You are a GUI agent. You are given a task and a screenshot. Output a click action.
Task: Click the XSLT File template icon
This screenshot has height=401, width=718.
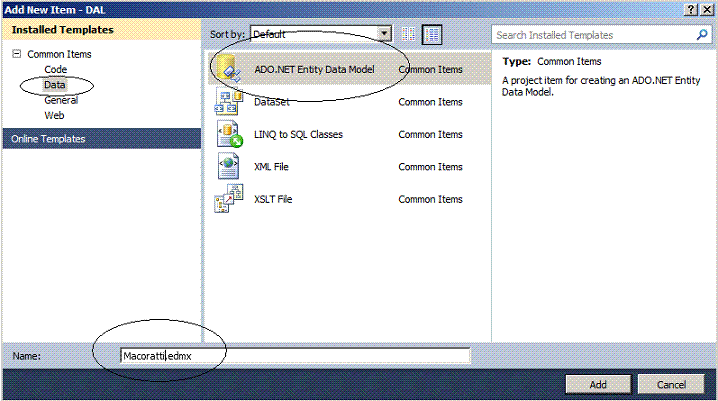(x=228, y=199)
